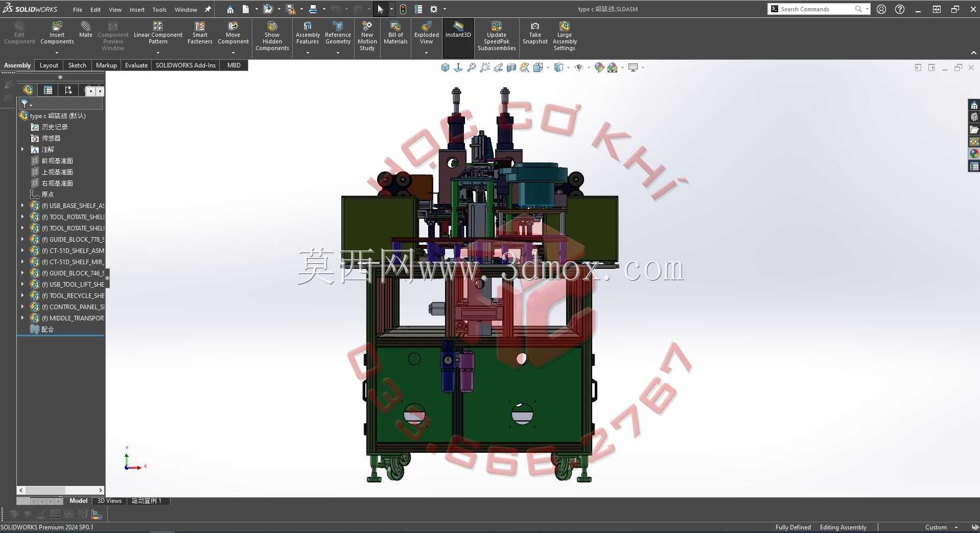
Task: Open the Custom unit system dropdown in the status bar
Action: point(941,527)
